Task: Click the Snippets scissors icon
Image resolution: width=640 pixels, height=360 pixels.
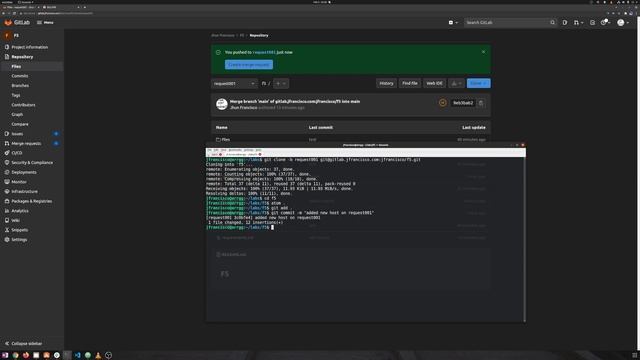Action: (x=7, y=230)
